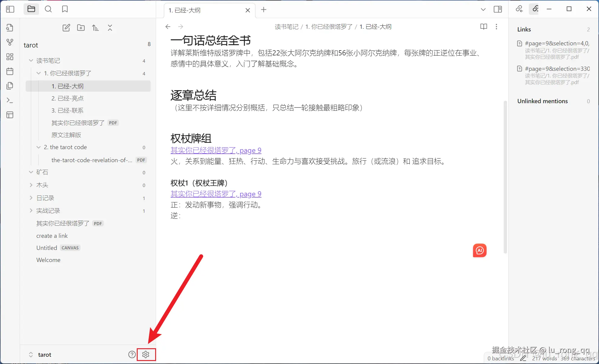This screenshot has width=599, height=364.
Task: Open the command terminal panel
Action: (x=10, y=100)
